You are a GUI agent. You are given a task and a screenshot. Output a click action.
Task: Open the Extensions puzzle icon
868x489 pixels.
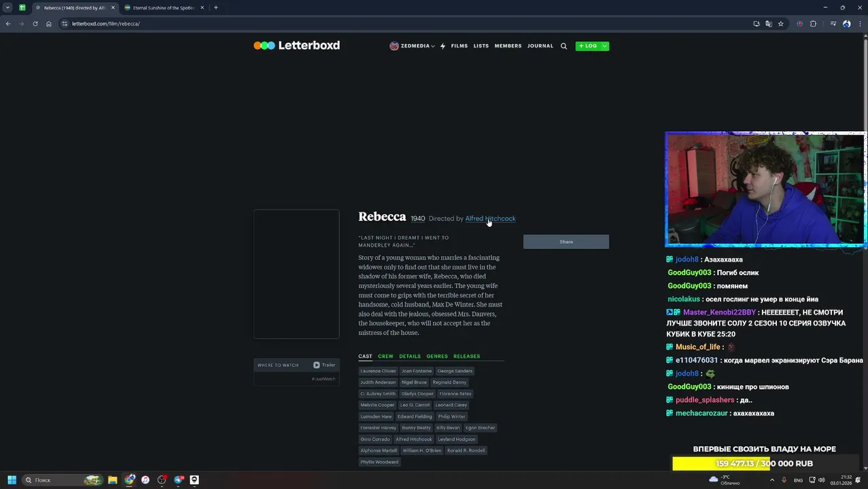[x=813, y=24]
